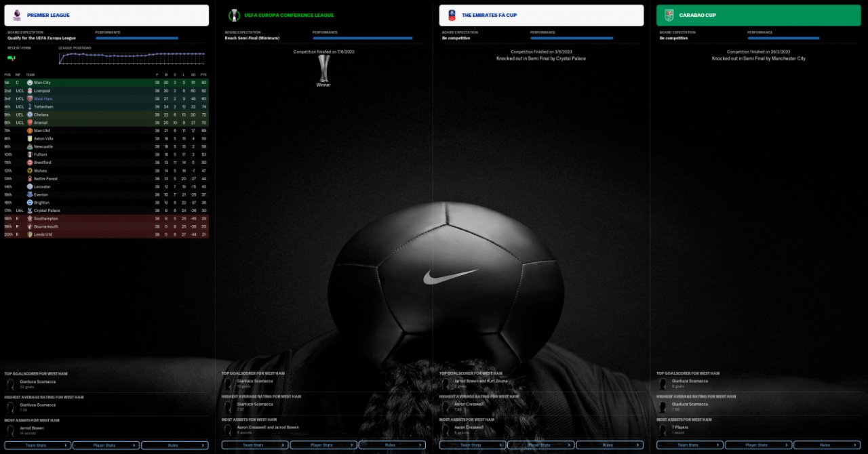The height and width of the screenshot is (454, 868).
Task: Click the Chelsea club badge
Action: 30,115
